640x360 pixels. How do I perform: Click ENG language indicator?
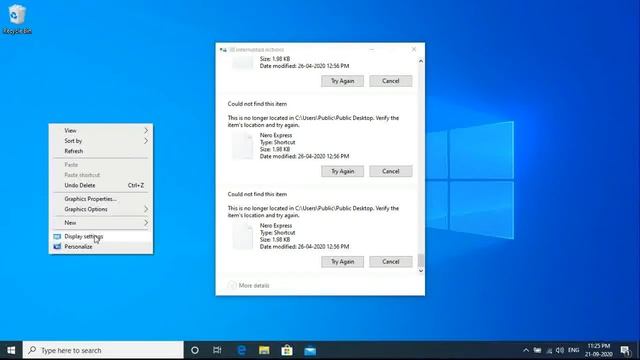pyautogui.click(x=573, y=350)
